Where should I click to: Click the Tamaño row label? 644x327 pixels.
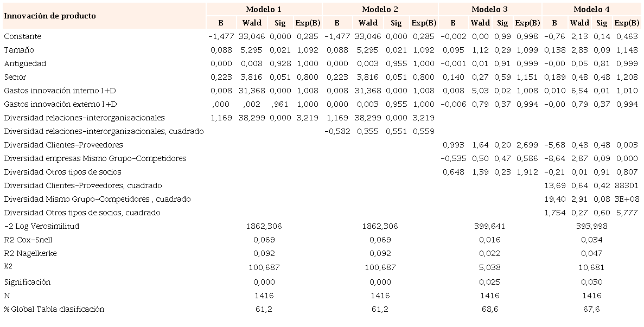coord(19,50)
